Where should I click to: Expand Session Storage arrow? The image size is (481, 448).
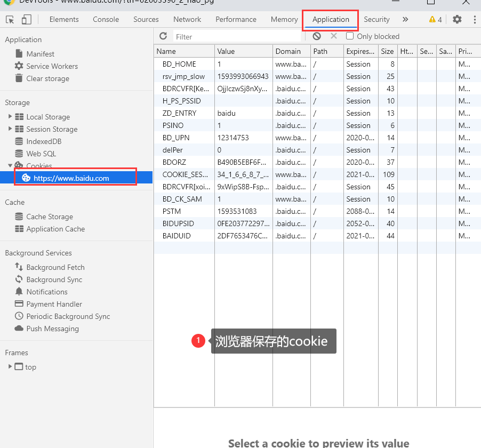(x=10, y=129)
